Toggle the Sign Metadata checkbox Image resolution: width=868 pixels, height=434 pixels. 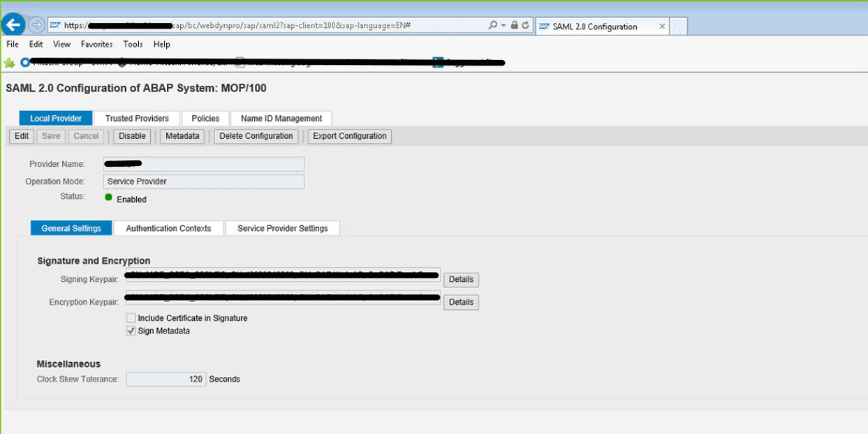click(131, 331)
